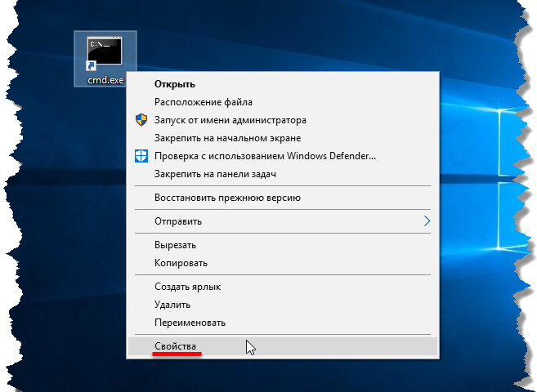This screenshot has height=392, width=537.
Task: Choose Запуск от имени администратора
Action: 283,120
